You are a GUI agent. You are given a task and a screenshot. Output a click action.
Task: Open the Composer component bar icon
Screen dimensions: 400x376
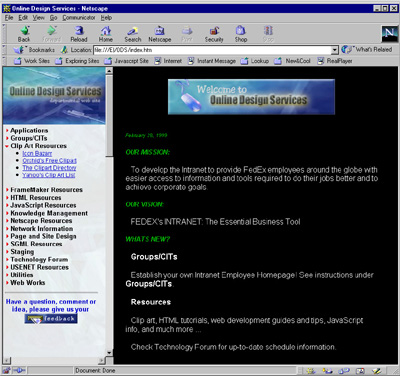click(376, 371)
